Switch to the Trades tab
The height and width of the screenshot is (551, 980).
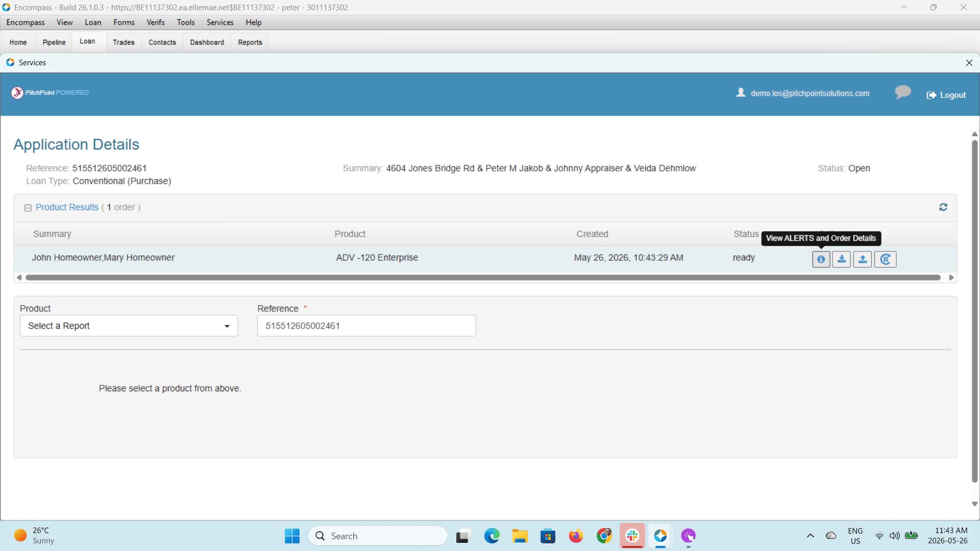coord(124,42)
